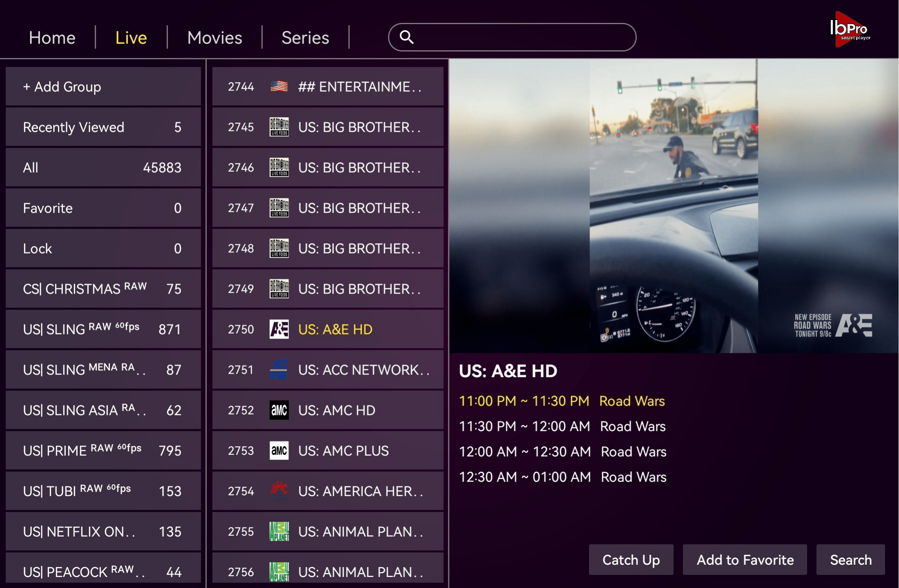Click the A&E logo on channel 2750

point(279,329)
